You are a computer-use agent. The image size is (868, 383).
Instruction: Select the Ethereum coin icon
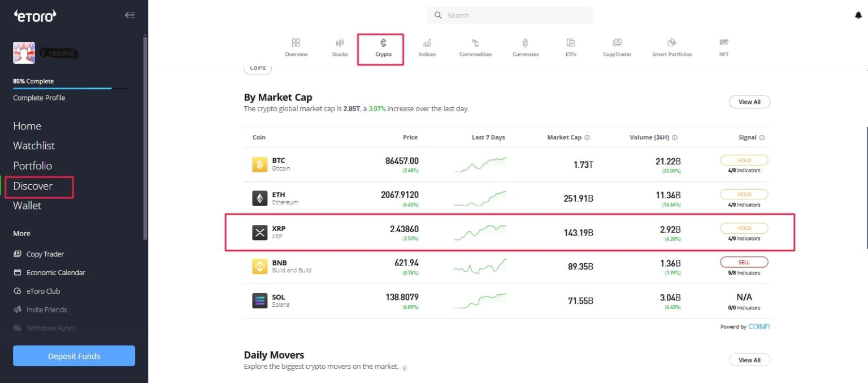(259, 198)
